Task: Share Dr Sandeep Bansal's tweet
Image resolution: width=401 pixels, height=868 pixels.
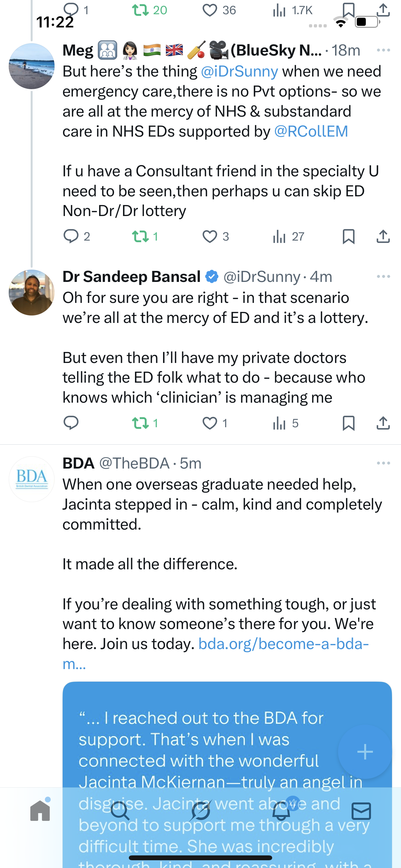Action: [383, 423]
